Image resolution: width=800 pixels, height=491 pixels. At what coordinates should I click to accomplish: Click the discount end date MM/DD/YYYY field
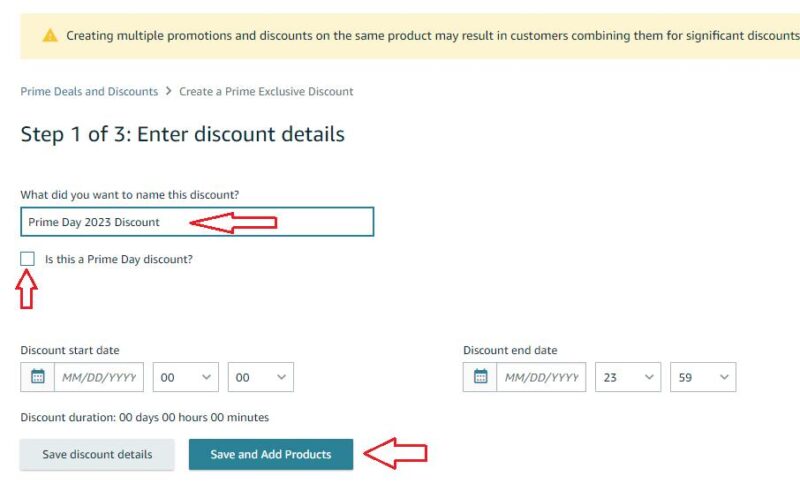point(541,377)
